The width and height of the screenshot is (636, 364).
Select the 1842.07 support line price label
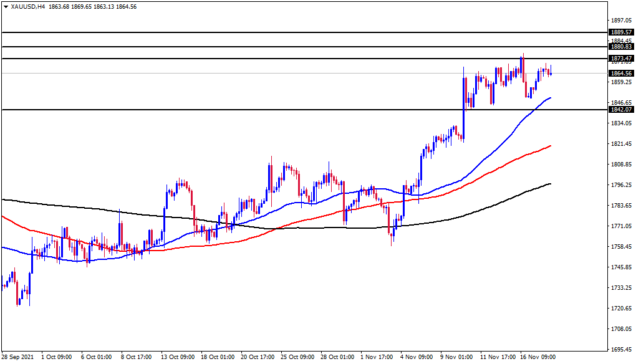622,110
